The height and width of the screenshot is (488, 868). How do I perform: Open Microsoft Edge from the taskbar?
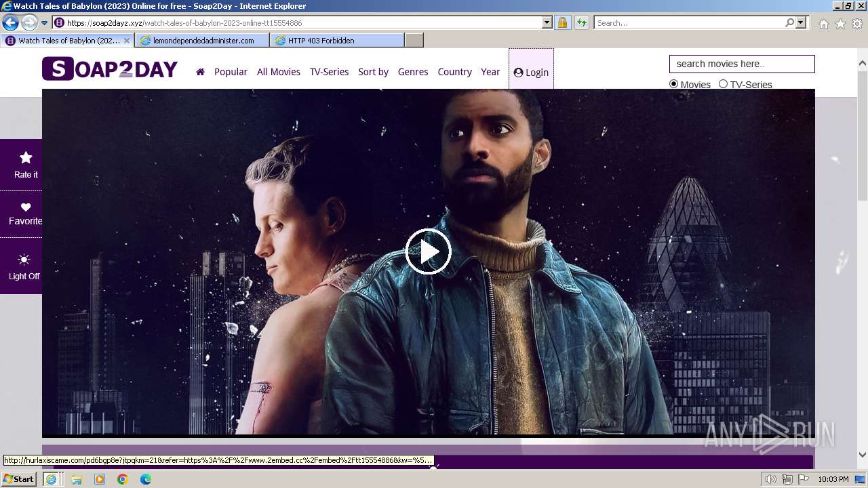(146, 479)
